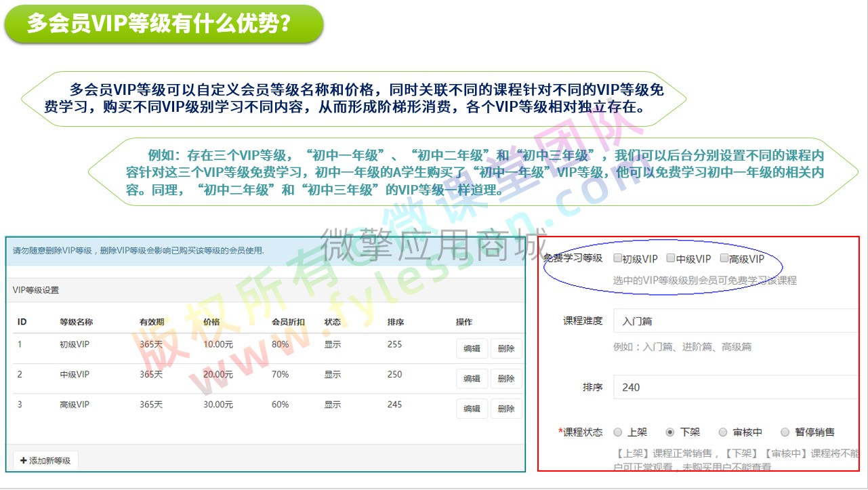Click the 排序 input showing 240

point(736,387)
